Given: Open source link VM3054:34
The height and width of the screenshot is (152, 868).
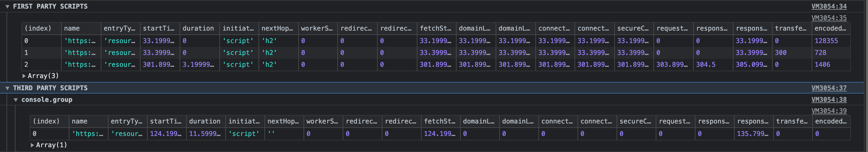Looking at the screenshot, I should pos(829,7).
